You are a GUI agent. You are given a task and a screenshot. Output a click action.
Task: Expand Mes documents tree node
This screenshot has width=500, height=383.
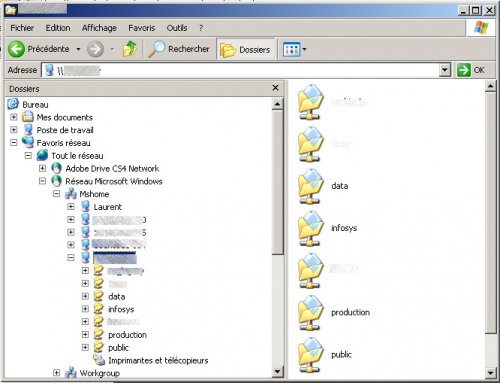tap(14, 117)
